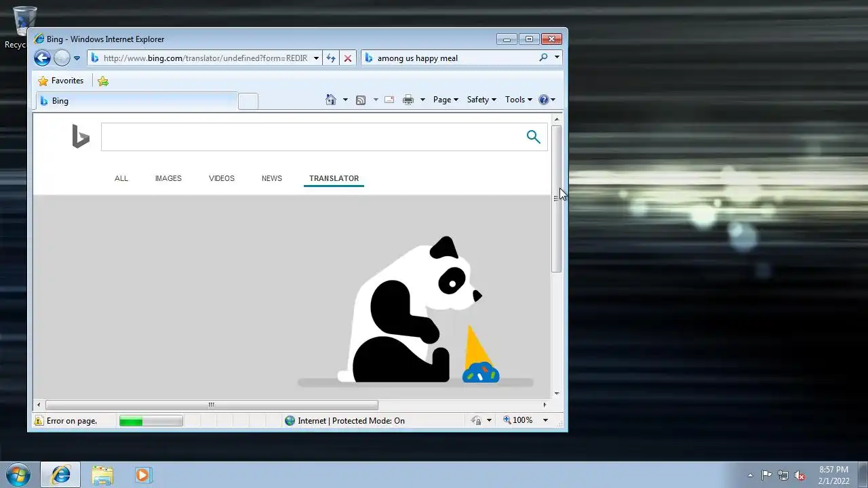Switch to the VIDEOS search tab
The image size is (868, 488).
pos(222,178)
